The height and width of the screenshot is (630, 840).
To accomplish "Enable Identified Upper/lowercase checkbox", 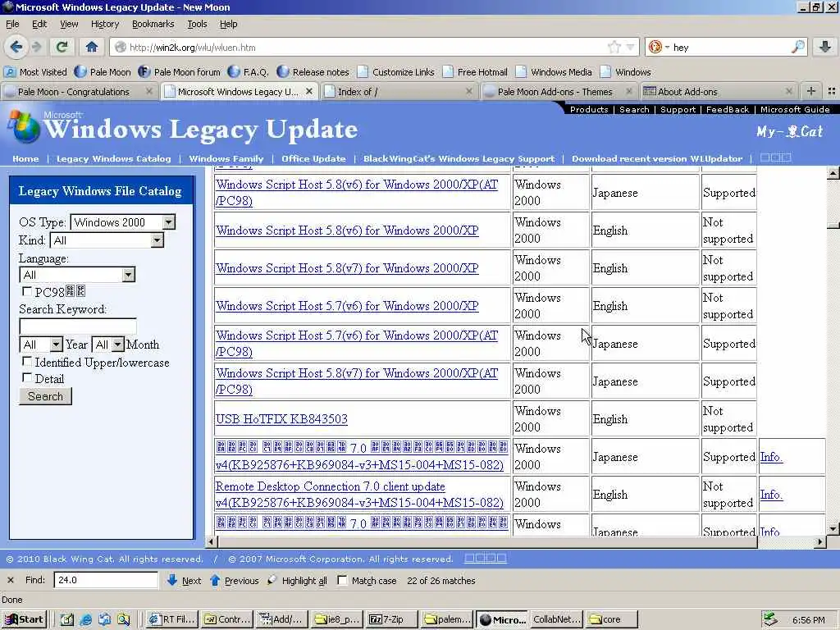I will [x=27, y=362].
